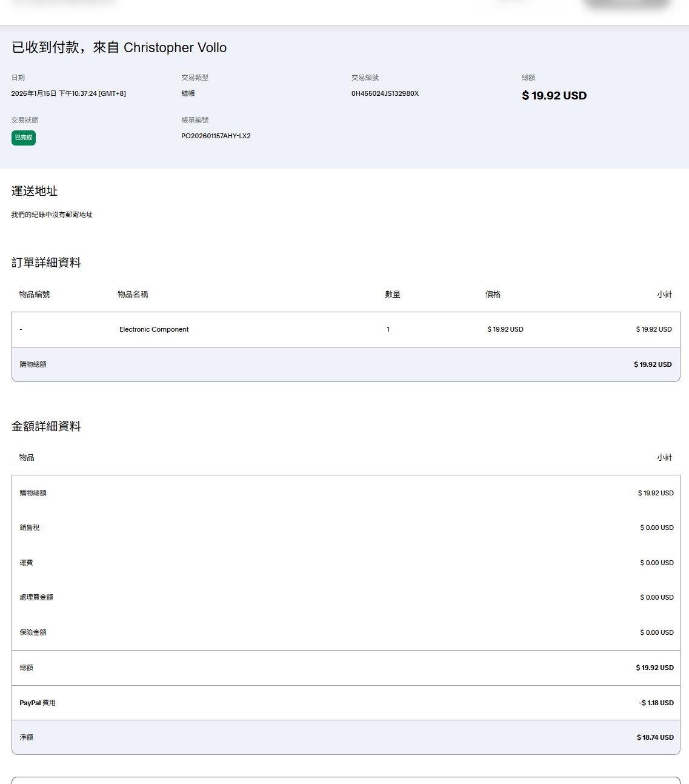The height and width of the screenshot is (784, 689).
Task: Click the 數量 column header
Action: pos(393,294)
